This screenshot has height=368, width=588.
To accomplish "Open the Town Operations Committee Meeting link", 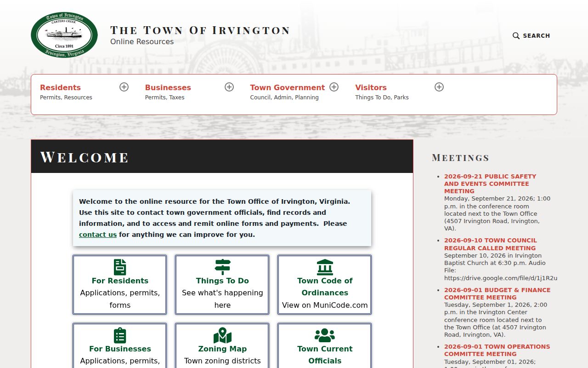I will point(497,350).
